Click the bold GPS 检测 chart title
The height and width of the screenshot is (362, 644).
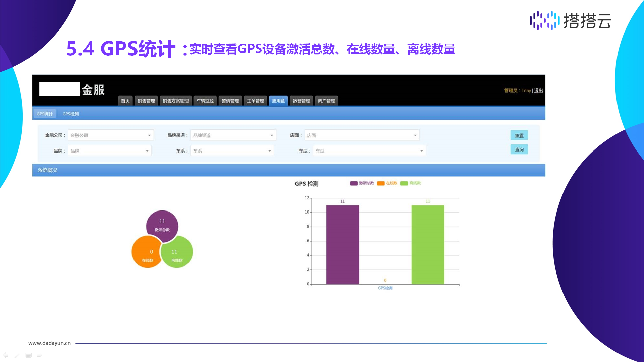[306, 184]
